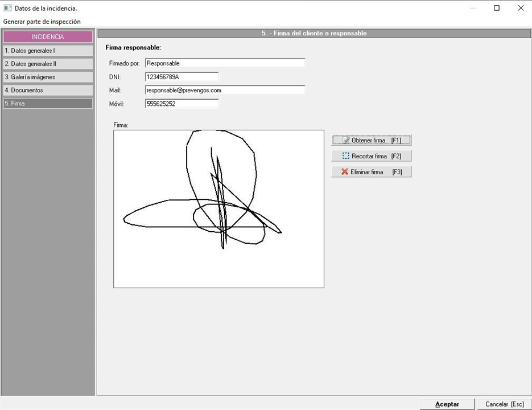Click the pencil icon on Obtener firma
The height and width of the screenshot is (410, 532).
pos(346,140)
